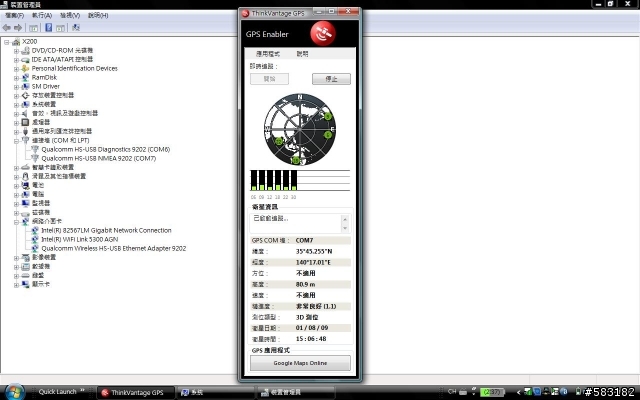Screen dimensions: 640x400
Task: Click satellite marker 12 on the sky map
Action: point(279,141)
